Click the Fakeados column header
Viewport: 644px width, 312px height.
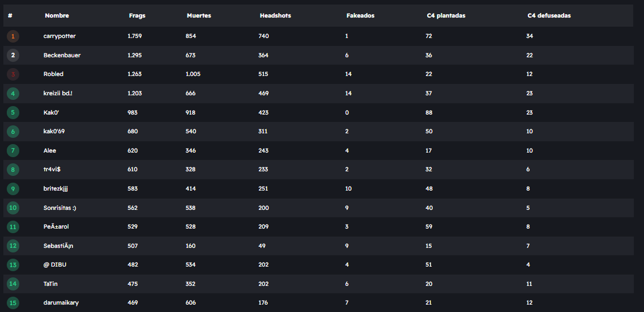360,16
